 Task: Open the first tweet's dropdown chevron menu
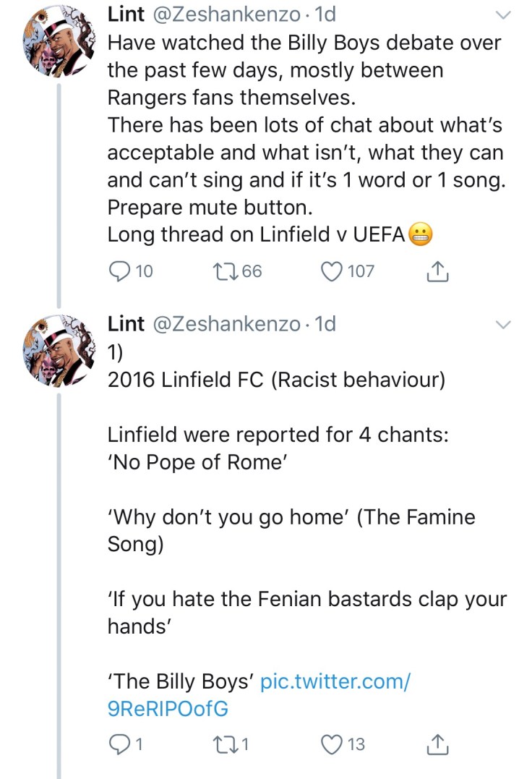504,15
